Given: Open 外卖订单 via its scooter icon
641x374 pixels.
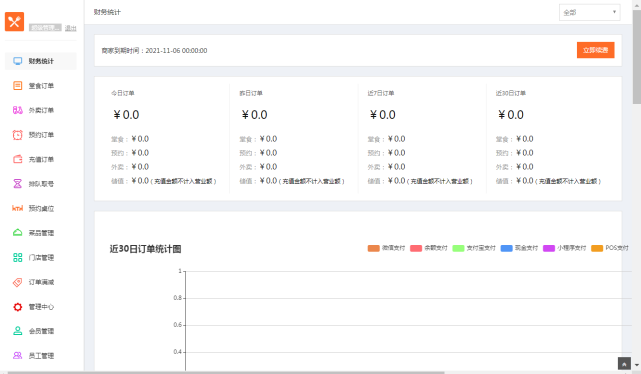Looking at the screenshot, I should click(18, 110).
